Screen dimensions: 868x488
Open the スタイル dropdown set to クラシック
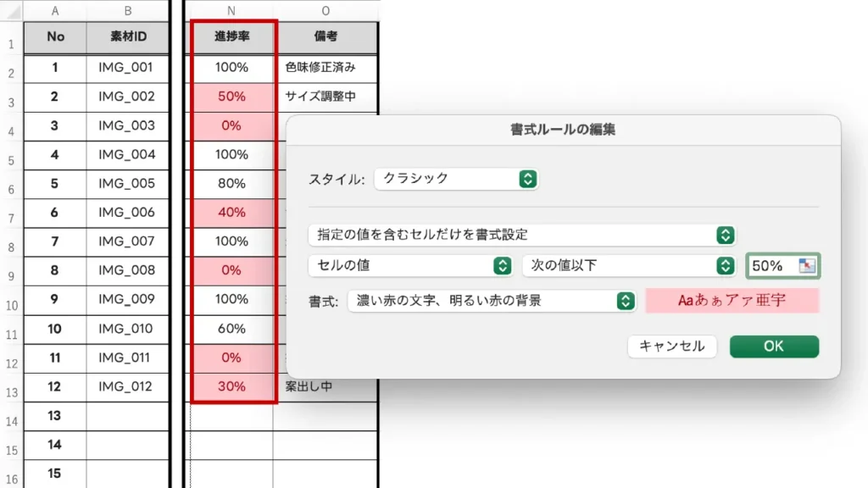click(x=456, y=179)
